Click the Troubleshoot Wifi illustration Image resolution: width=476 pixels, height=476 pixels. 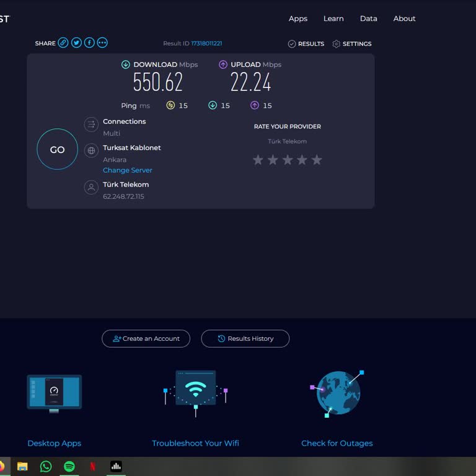pos(195,393)
